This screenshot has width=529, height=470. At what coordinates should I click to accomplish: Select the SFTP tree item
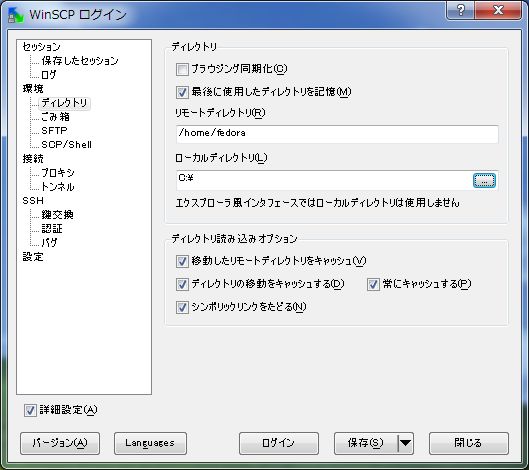point(54,131)
